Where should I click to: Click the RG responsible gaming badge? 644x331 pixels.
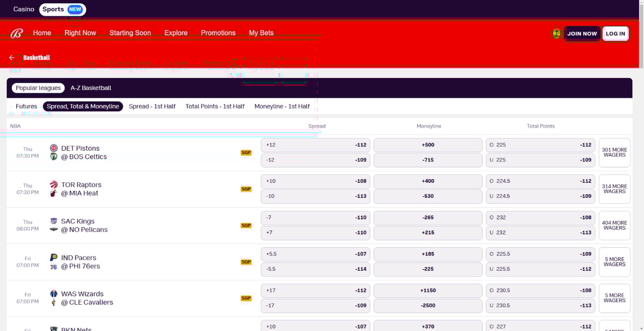[557, 33]
